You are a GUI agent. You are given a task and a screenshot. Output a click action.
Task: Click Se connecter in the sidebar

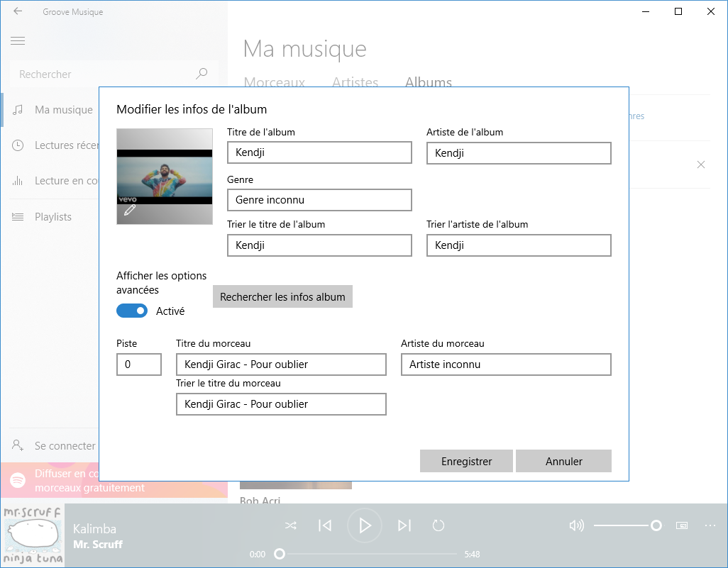50,445
